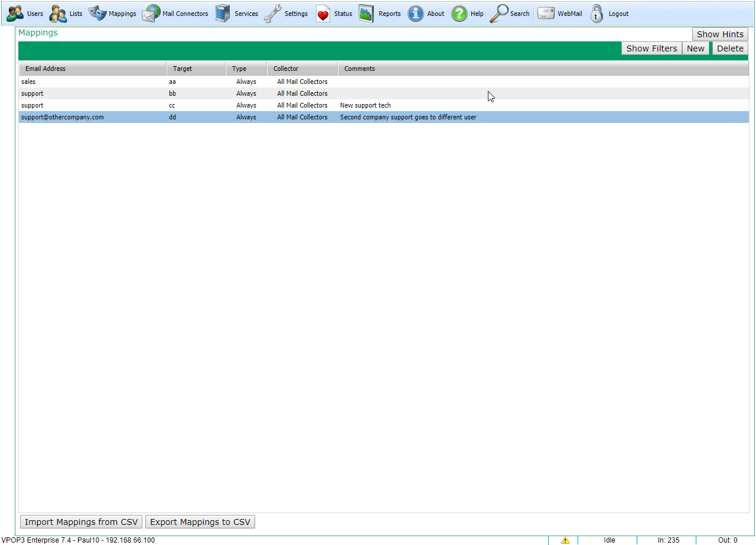Open Help question mark icon

click(x=460, y=14)
